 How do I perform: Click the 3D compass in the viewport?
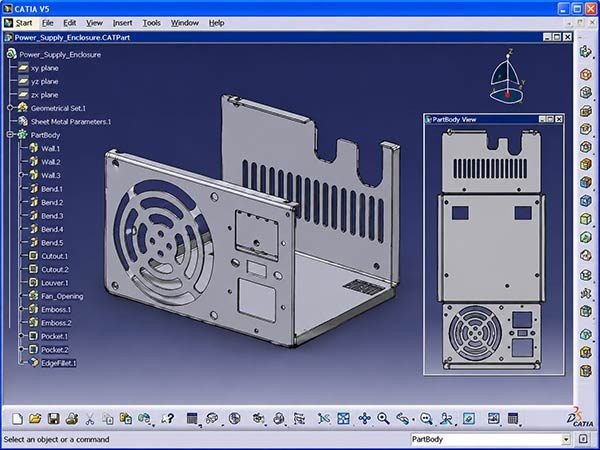pyautogui.click(x=507, y=77)
